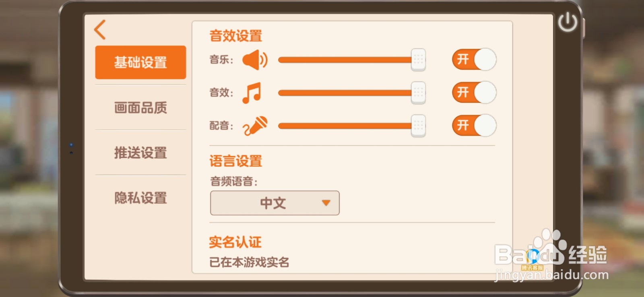The image size is (644, 297).
Task: Click the back arrow in the top-left corner
Action: (x=100, y=30)
